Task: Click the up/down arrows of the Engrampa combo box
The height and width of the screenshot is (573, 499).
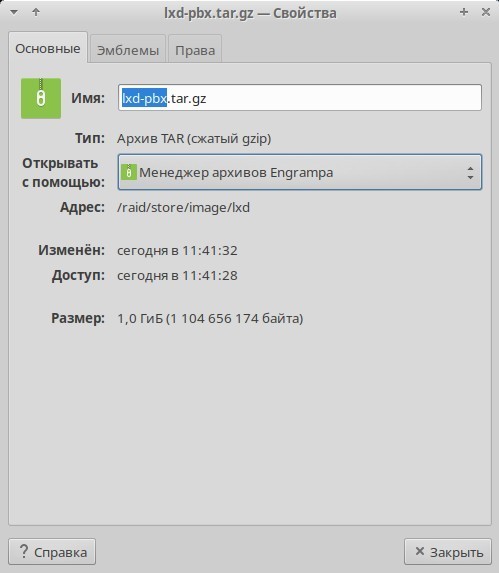Action: (x=471, y=172)
